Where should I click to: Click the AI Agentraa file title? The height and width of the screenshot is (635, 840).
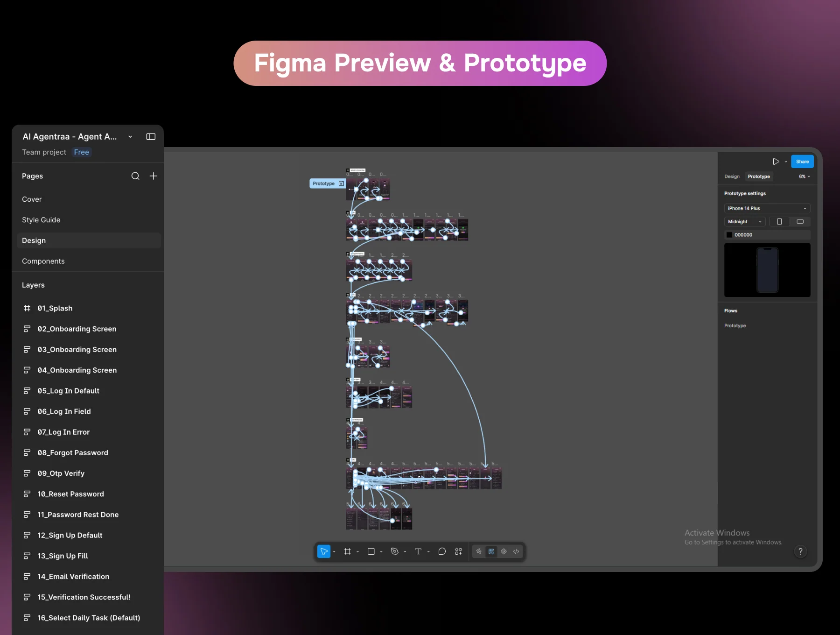coord(70,137)
